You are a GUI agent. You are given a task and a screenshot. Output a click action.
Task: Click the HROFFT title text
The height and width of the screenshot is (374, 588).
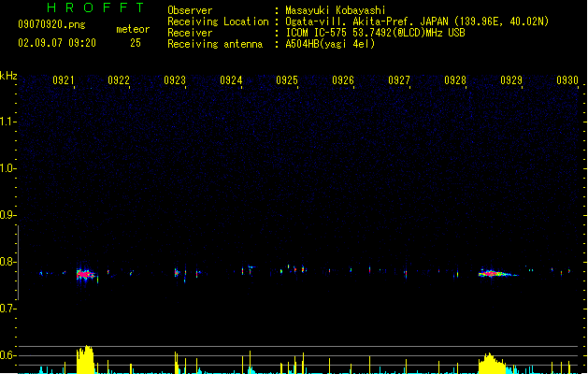95,7
